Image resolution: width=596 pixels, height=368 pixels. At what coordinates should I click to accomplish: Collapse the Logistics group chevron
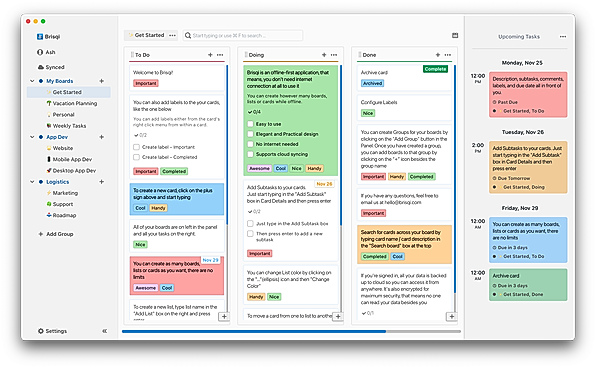pyautogui.click(x=32, y=182)
